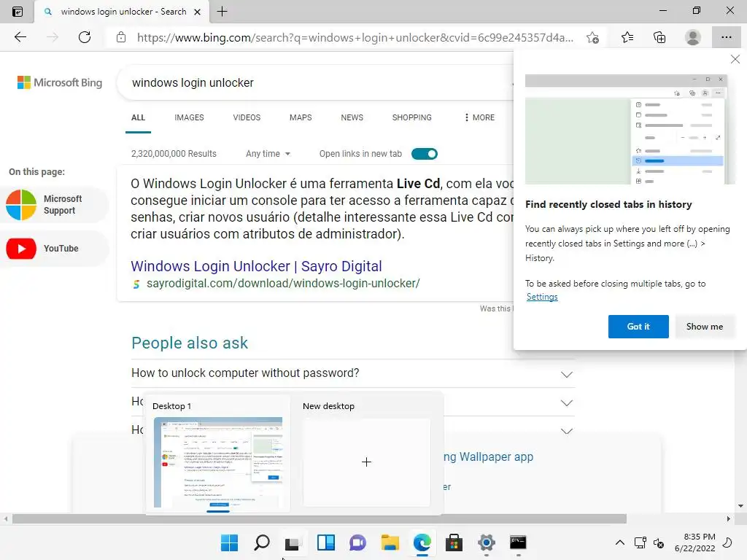Open the Widgets panel
This screenshot has height=560, width=747.
click(326, 542)
